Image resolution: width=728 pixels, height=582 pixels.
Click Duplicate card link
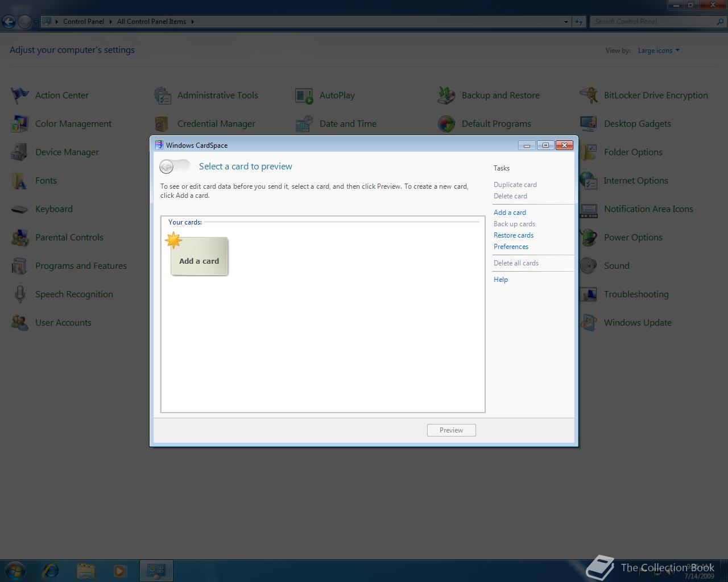(515, 185)
